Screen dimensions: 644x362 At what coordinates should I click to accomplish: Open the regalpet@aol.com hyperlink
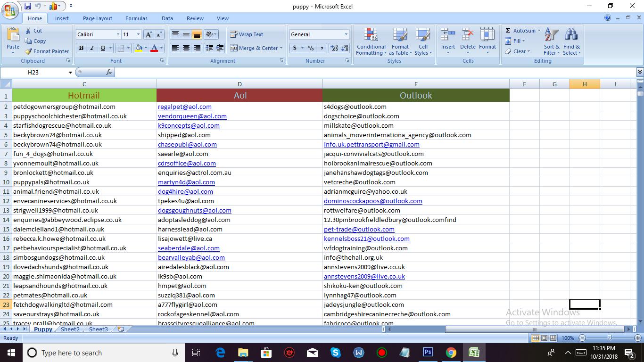184,107
